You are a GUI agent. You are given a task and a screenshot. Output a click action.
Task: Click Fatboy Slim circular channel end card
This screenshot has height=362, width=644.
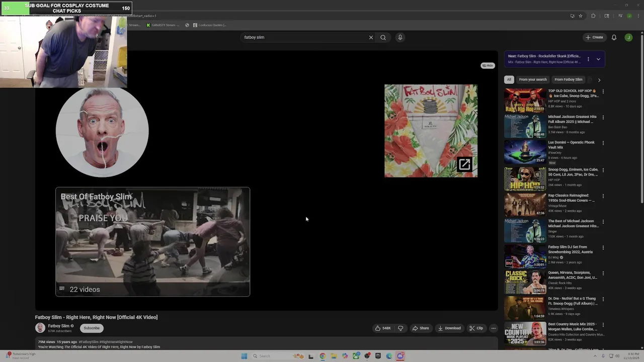pos(102,133)
